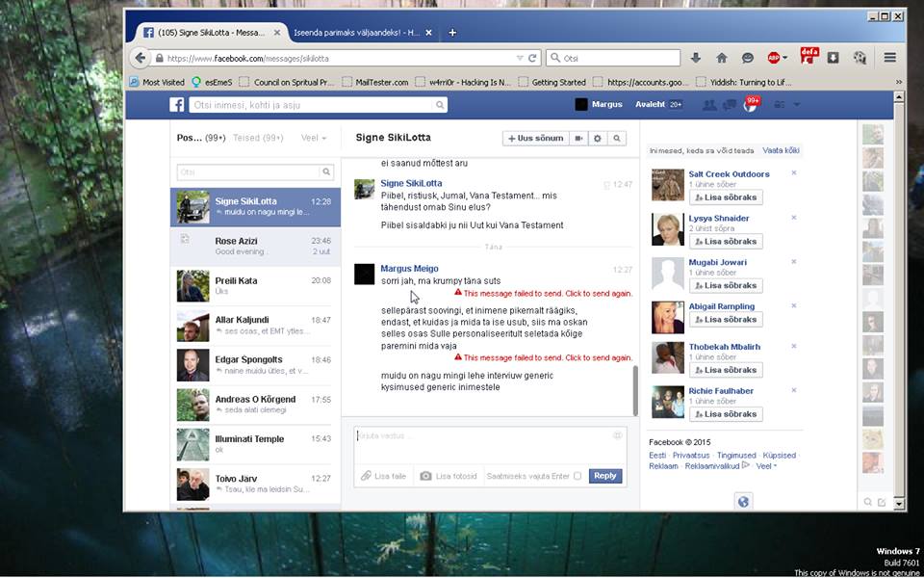The width and height of the screenshot is (924, 578).
Task: Close the 'Iseenda parimaks' tab
Action: click(x=428, y=33)
